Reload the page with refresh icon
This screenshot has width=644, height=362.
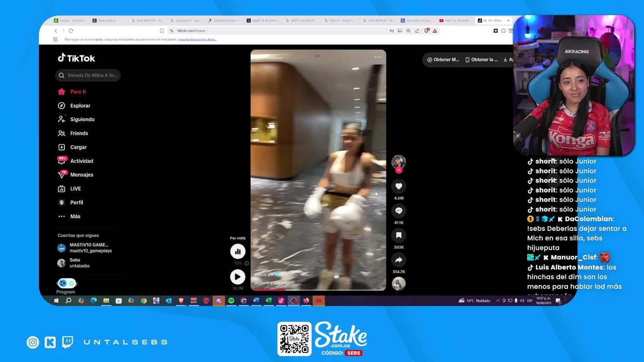point(70,31)
